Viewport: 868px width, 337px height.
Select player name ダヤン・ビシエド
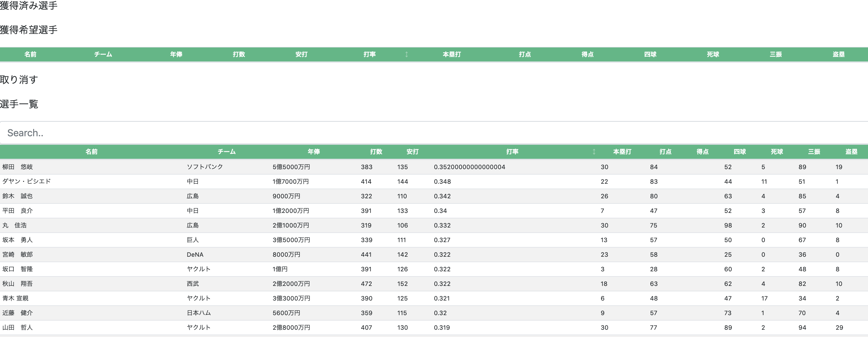coord(26,182)
